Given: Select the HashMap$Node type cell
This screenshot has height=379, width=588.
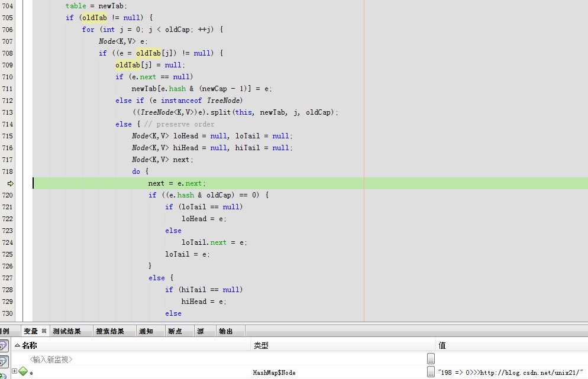Looking at the screenshot, I should (x=274, y=372).
